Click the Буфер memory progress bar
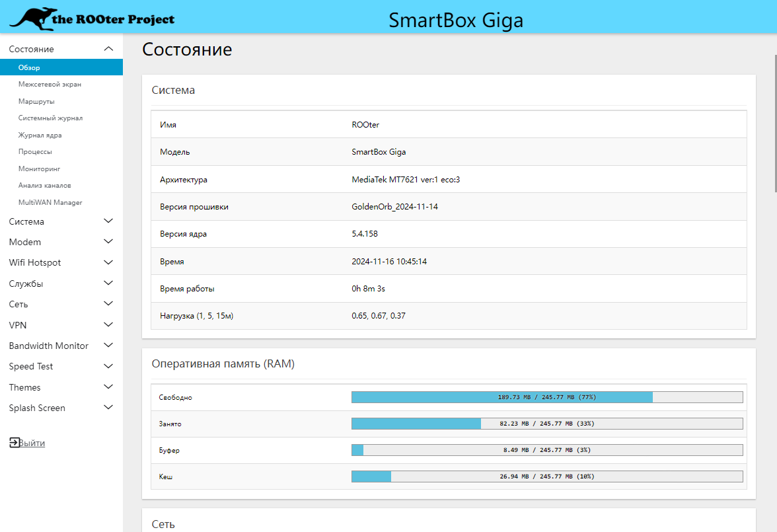 click(547, 450)
